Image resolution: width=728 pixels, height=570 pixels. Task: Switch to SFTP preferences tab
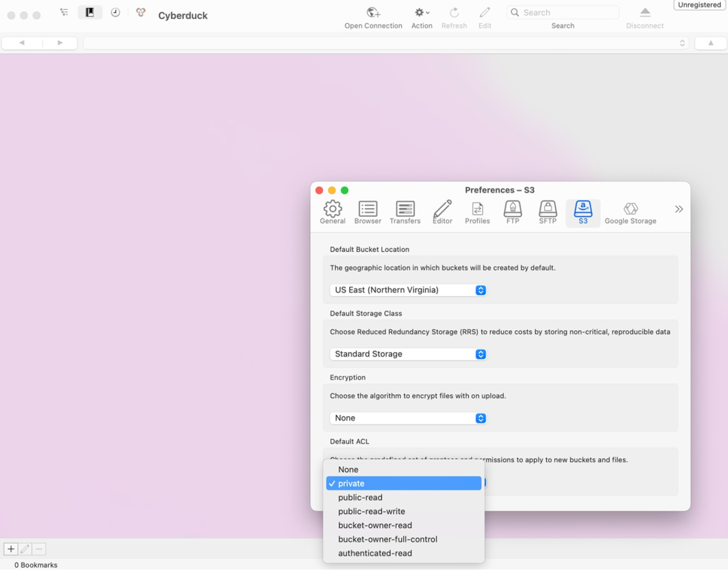548,212
